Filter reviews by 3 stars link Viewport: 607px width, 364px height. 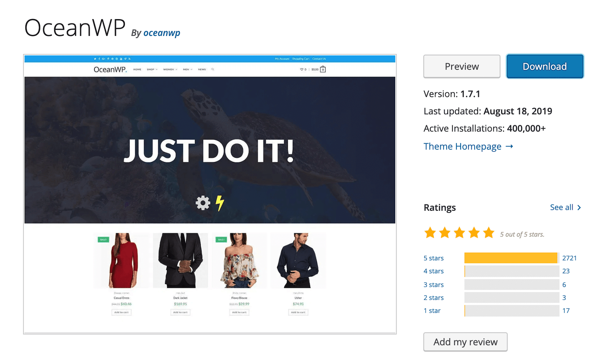(433, 285)
